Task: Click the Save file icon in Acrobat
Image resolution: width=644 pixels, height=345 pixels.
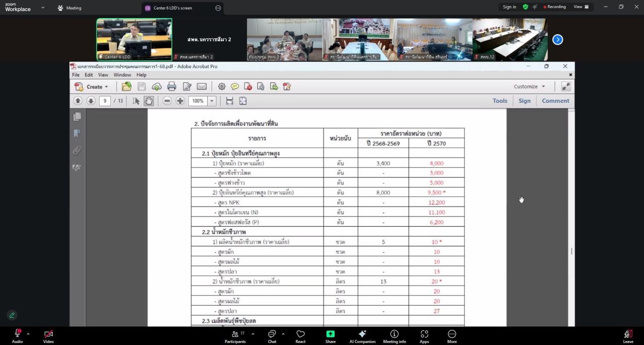Action: point(142,87)
